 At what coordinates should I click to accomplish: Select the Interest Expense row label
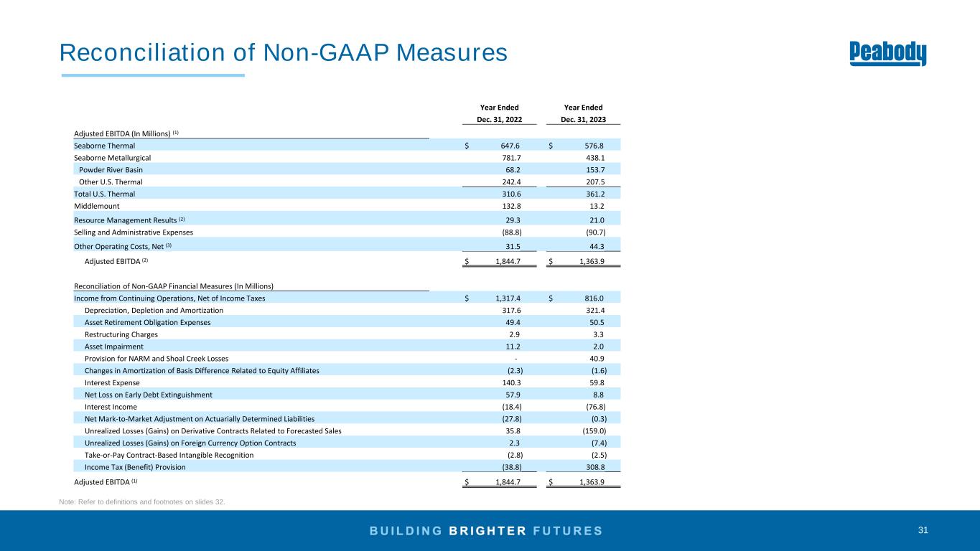pos(107,383)
